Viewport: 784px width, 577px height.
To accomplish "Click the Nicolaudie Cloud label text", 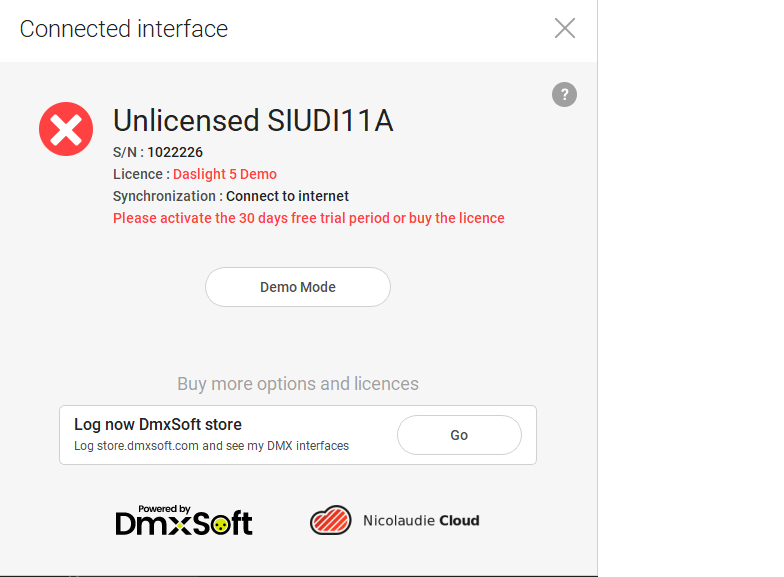I will [x=421, y=520].
